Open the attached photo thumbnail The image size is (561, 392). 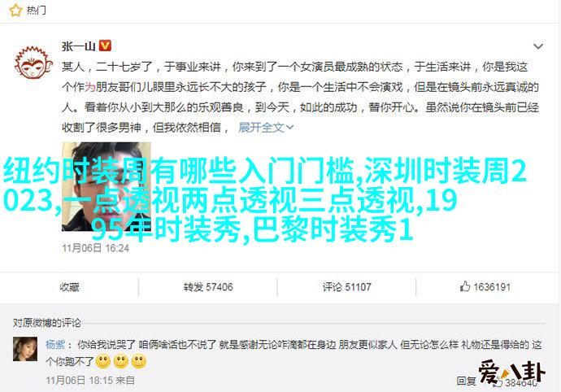tap(107, 186)
